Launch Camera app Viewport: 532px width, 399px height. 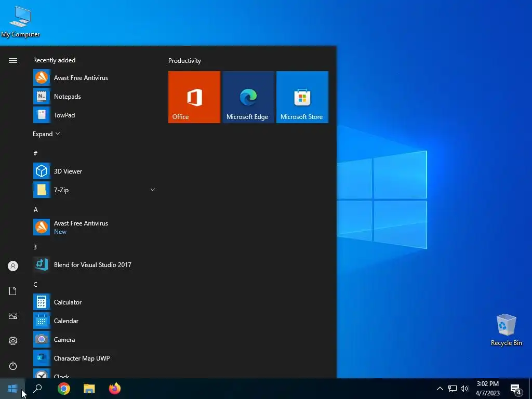(94, 339)
